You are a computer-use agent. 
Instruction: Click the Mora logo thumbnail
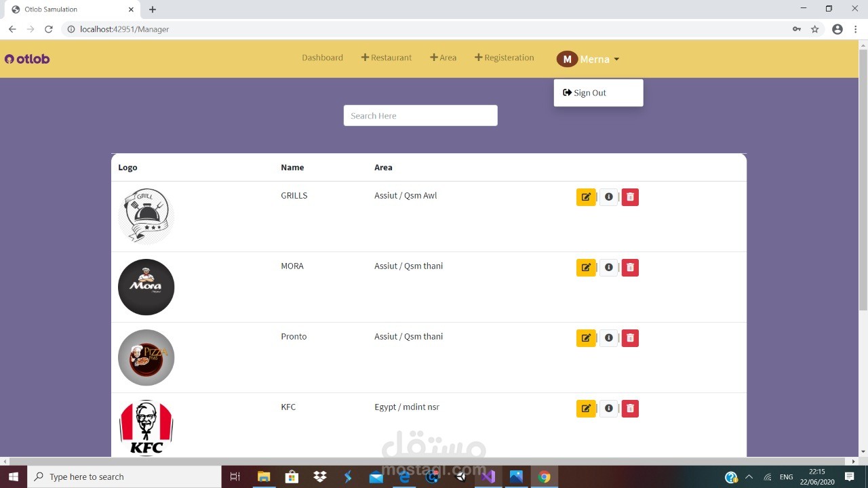(146, 287)
